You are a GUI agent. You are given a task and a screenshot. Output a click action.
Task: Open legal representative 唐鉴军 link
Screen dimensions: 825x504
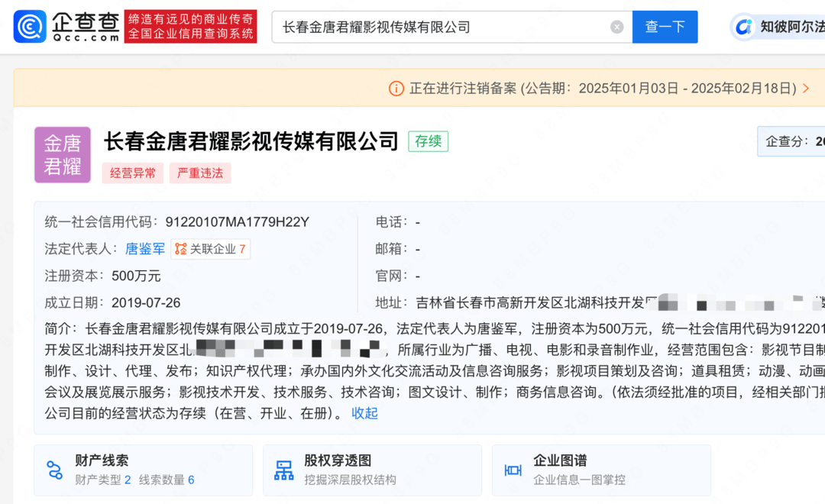(x=144, y=249)
